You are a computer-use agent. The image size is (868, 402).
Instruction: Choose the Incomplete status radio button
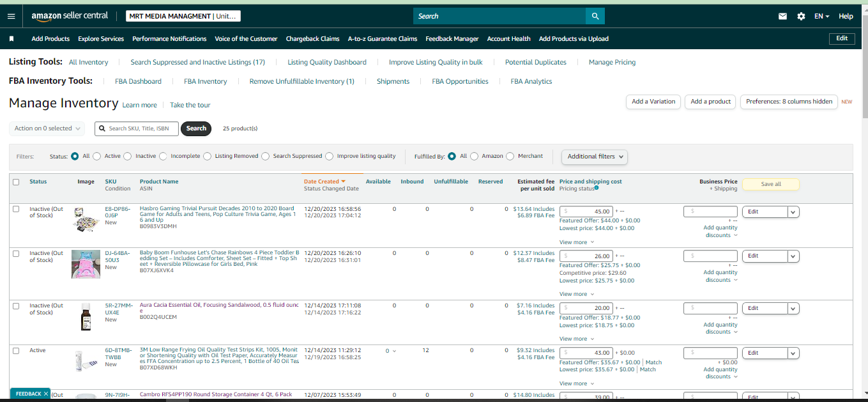163,156
